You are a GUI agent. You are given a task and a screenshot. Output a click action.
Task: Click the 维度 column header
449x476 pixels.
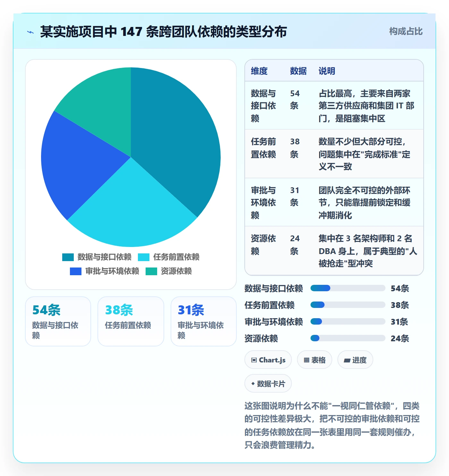pyautogui.click(x=259, y=71)
